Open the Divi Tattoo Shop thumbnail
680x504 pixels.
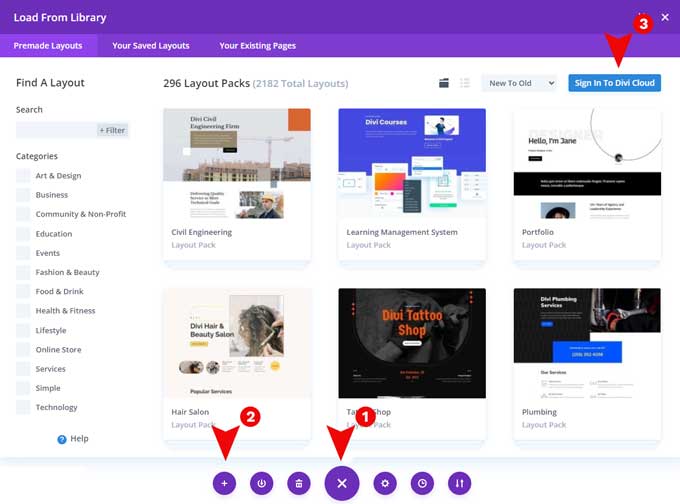coord(412,343)
